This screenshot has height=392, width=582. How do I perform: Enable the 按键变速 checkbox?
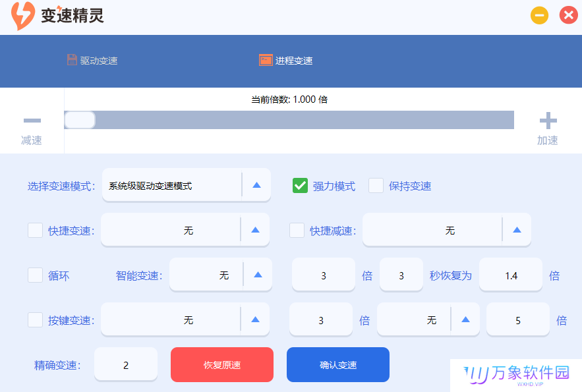pyautogui.click(x=35, y=320)
